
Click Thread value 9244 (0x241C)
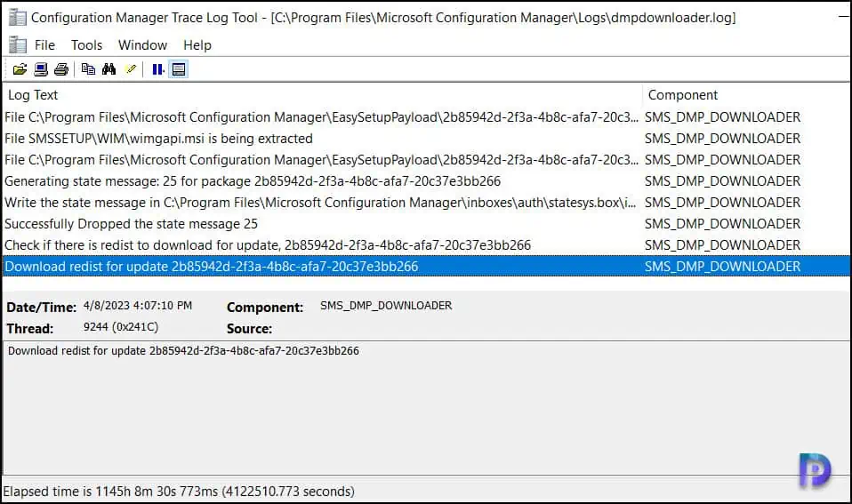click(x=121, y=327)
